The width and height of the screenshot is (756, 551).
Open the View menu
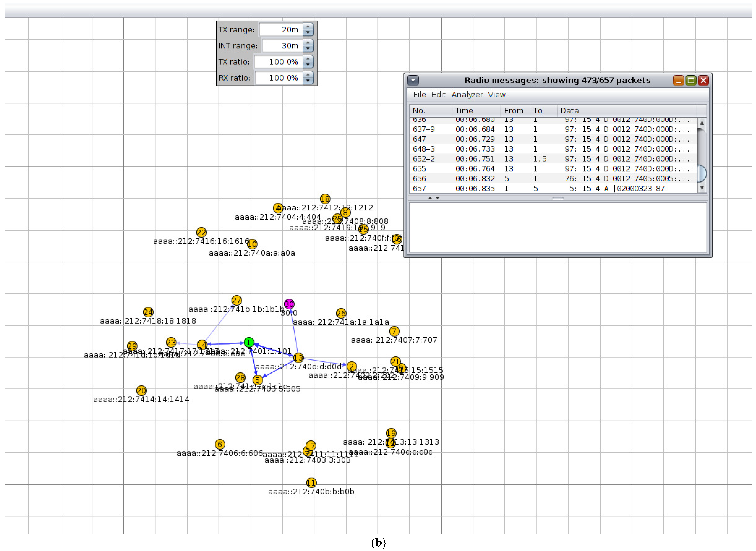pyautogui.click(x=496, y=95)
